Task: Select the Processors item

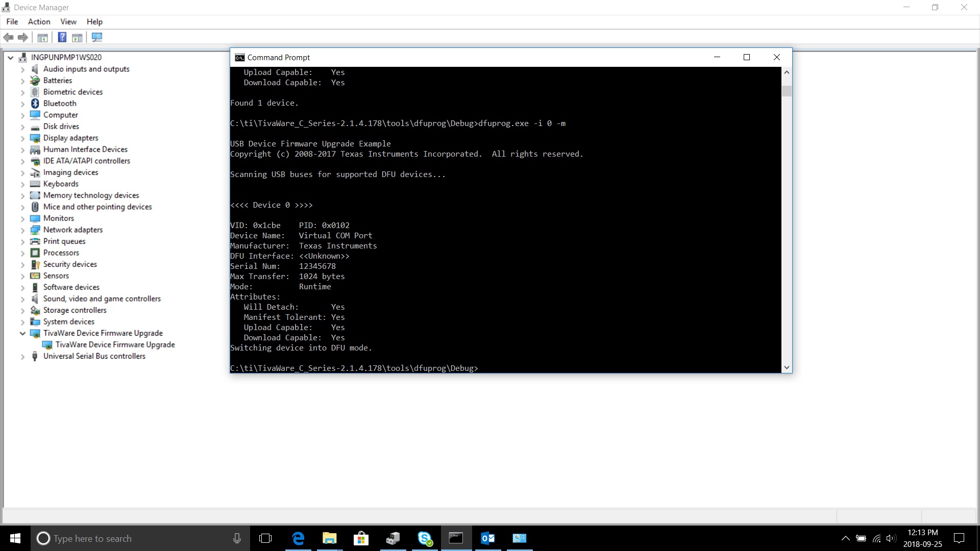Action: click(61, 253)
